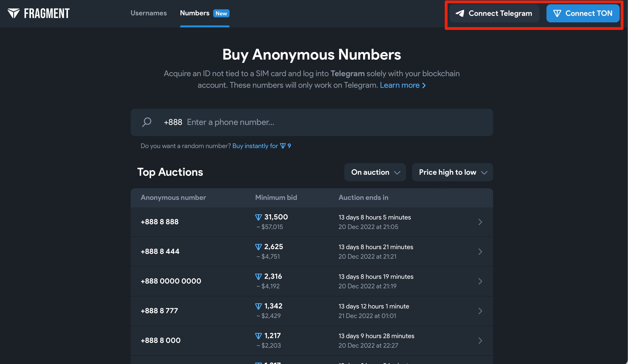Open the +888 0000 0000 row chevron
This screenshot has height=364, width=628.
point(480,281)
